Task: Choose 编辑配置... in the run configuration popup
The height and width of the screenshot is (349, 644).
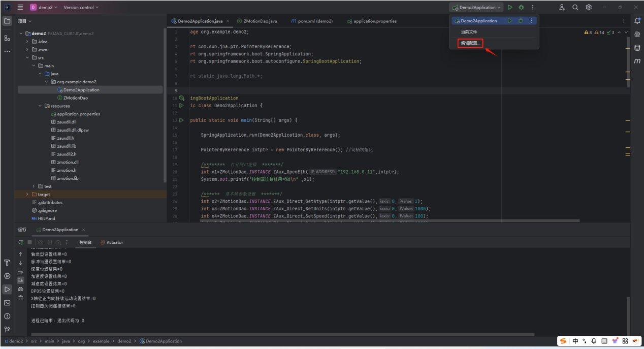Action: point(470,43)
